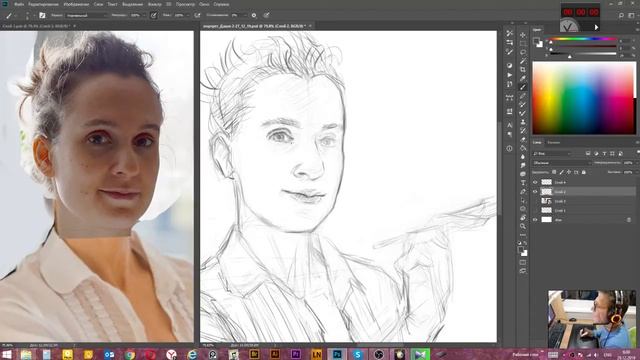Image resolution: width=640 pixels, height=360 pixels.
Task: Open smoothing options gear icon
Action: pyautogui.click(x=254, y=15)
